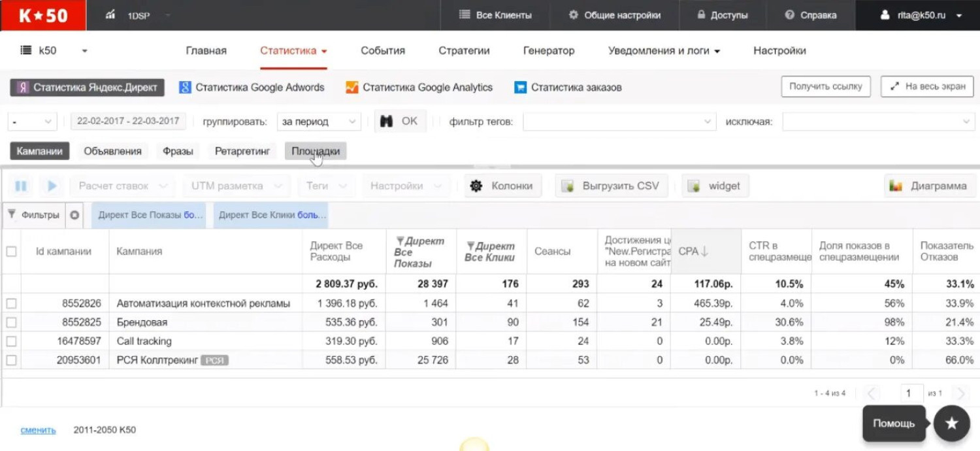Screen dimensions: 980x451
Task: Click the Диаграмма chart button
Action: point(929,186)
